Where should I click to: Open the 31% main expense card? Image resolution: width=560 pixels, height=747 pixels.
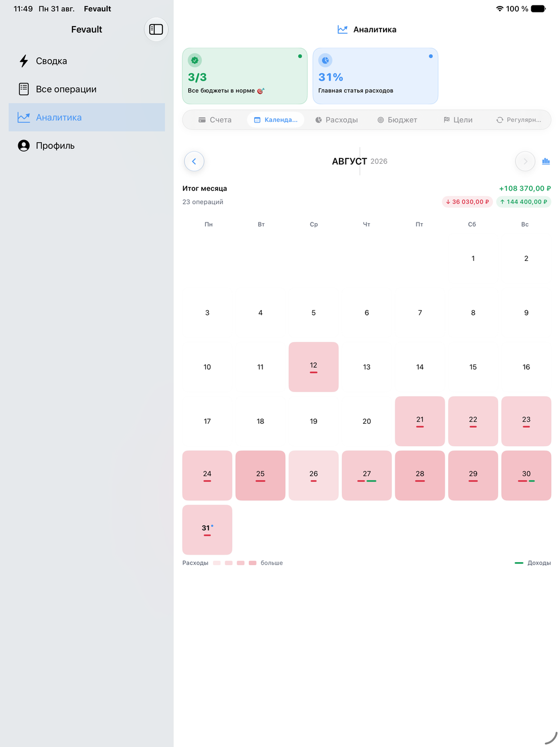pos(375,76)
